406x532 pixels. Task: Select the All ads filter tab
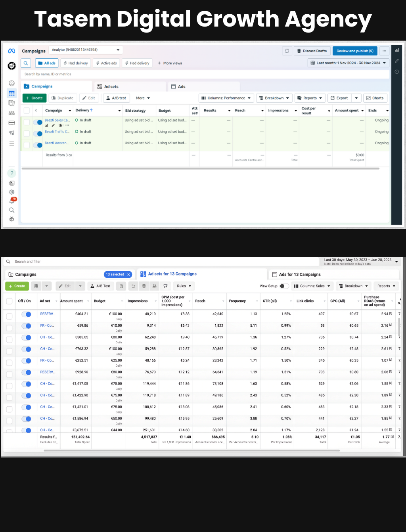47,63
